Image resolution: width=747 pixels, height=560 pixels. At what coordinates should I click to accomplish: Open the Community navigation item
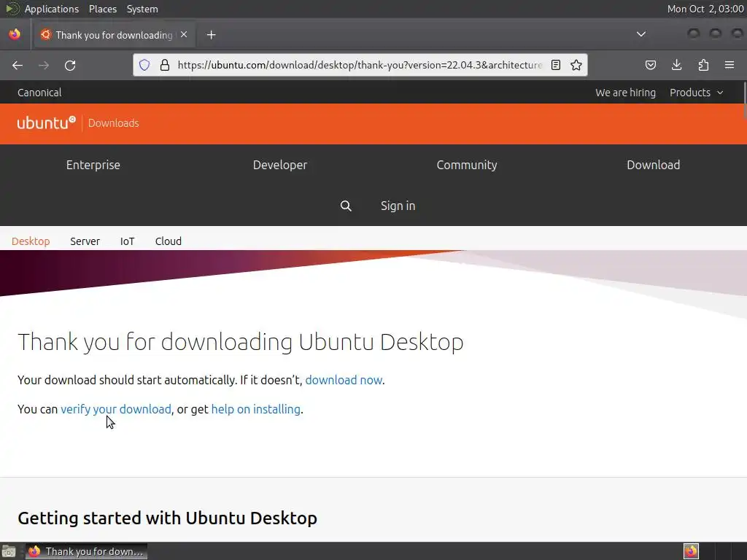pos(467,165)
